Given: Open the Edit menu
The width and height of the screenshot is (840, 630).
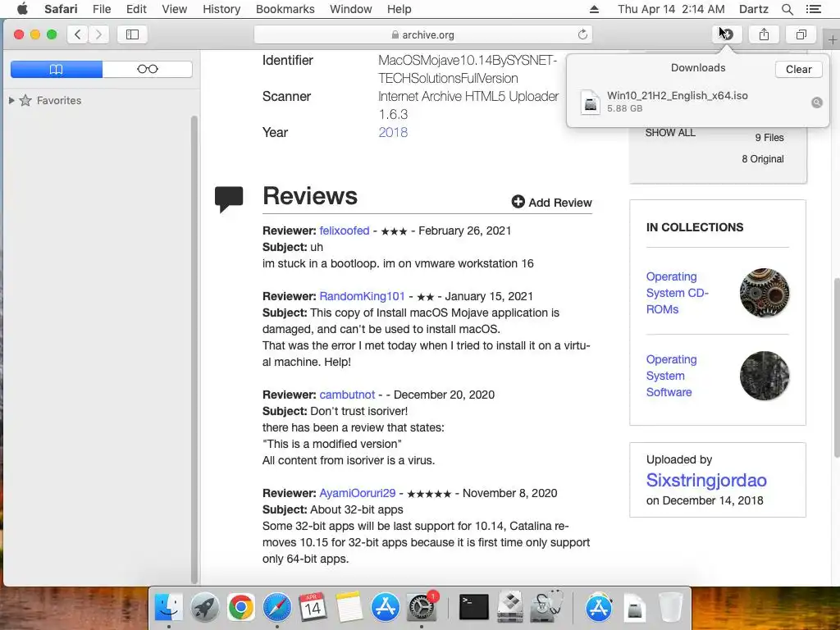Looking at the screenshot, I should (x=136, y=9).
